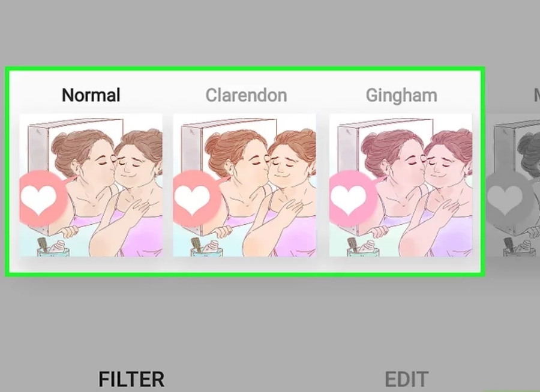The image size is (540, 392).
Task: Apply the Normal filter thumbnail
Action: click(91, 185)
